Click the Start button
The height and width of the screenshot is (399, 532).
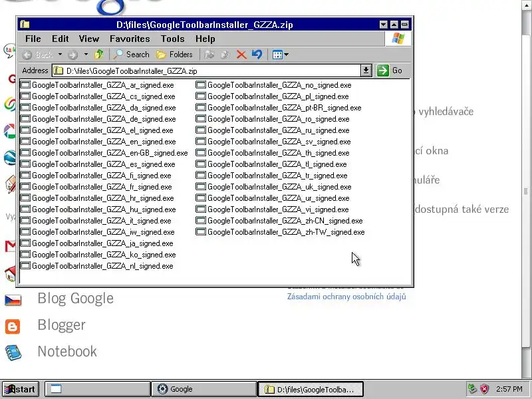pyautogui.click(x=21, y=389)
